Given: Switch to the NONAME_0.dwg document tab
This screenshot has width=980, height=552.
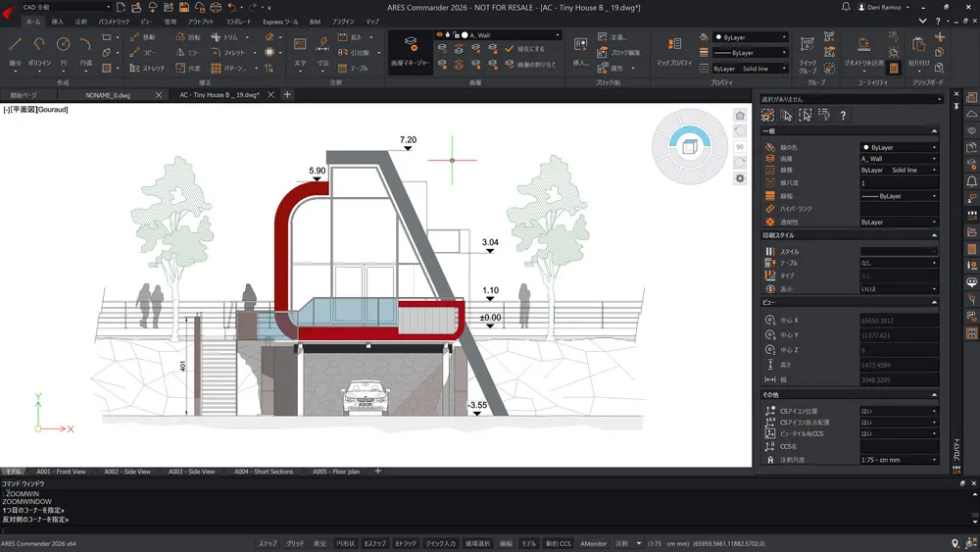Looking at the screenshot, I should coord(108,95).
